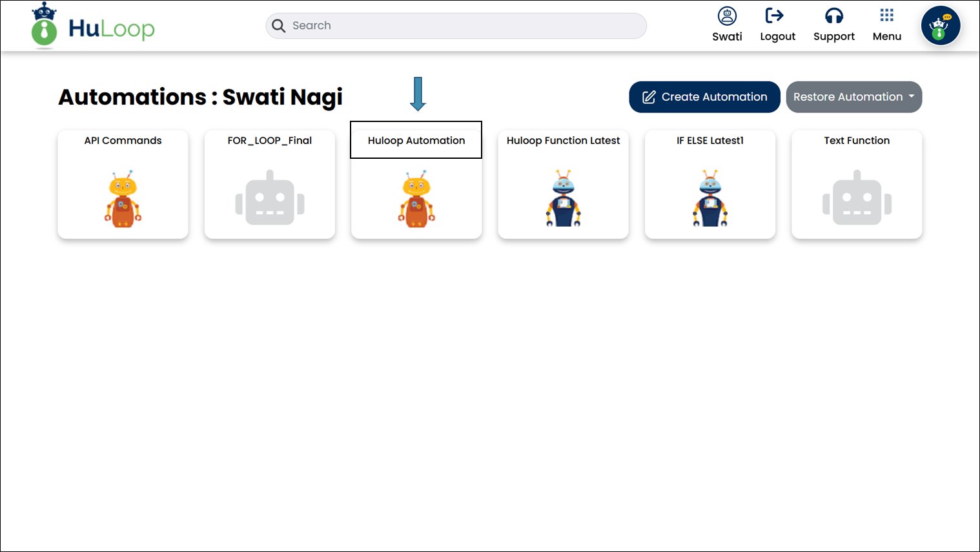Screen dimensions: 980x552
Task: Open the FOR_LOOP_Final grey robot icon
Action: pos(270,198)
